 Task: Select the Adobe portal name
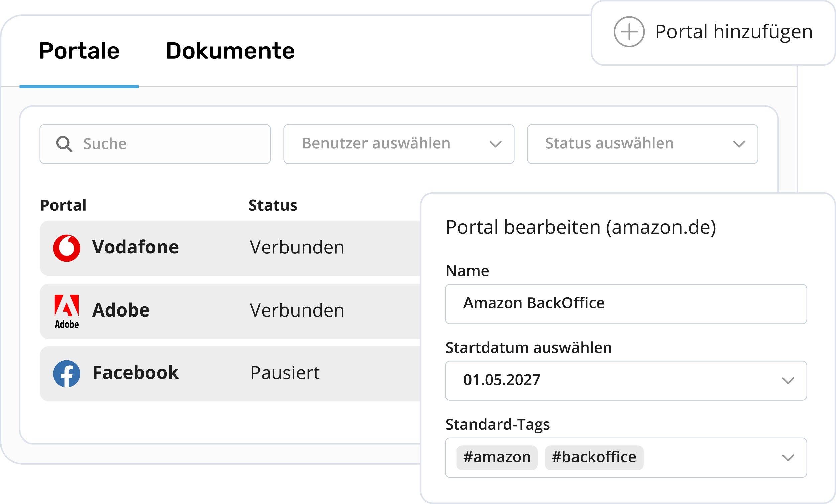[121, 310]
